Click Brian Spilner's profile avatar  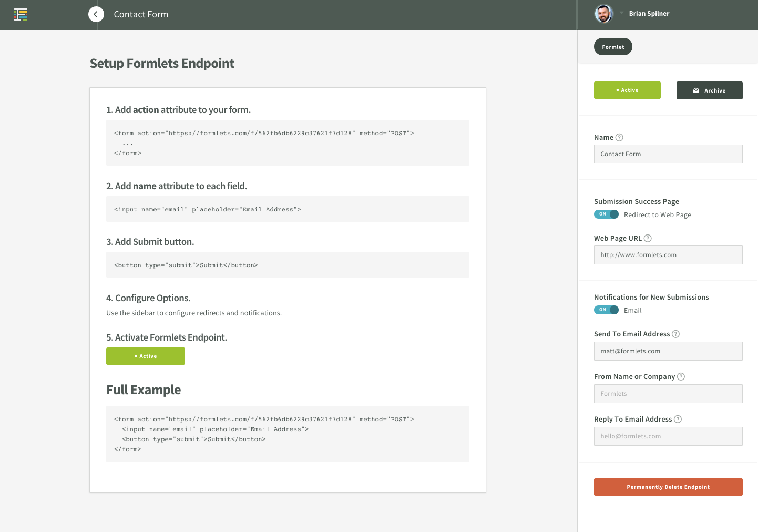tap(603, 13)
